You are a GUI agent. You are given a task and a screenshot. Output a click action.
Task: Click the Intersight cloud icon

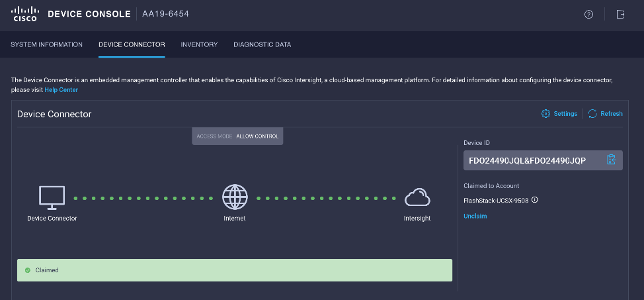[417, 197]
